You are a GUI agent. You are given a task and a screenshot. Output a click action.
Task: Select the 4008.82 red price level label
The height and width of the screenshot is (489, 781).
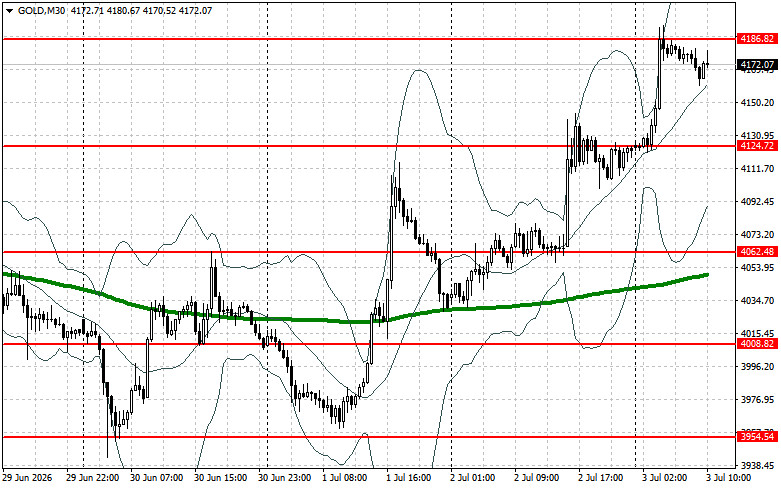[757, 344]
